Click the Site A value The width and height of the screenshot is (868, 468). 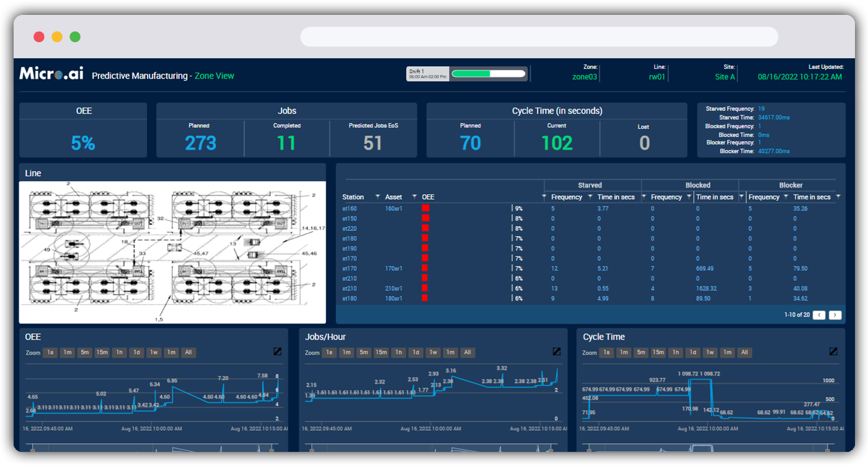coord(725,77)
